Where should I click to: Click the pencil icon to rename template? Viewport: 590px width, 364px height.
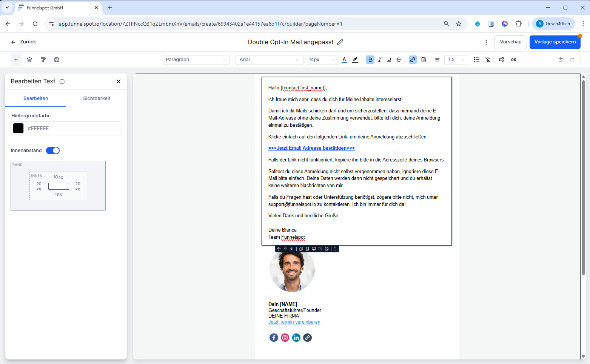[340, 42]
